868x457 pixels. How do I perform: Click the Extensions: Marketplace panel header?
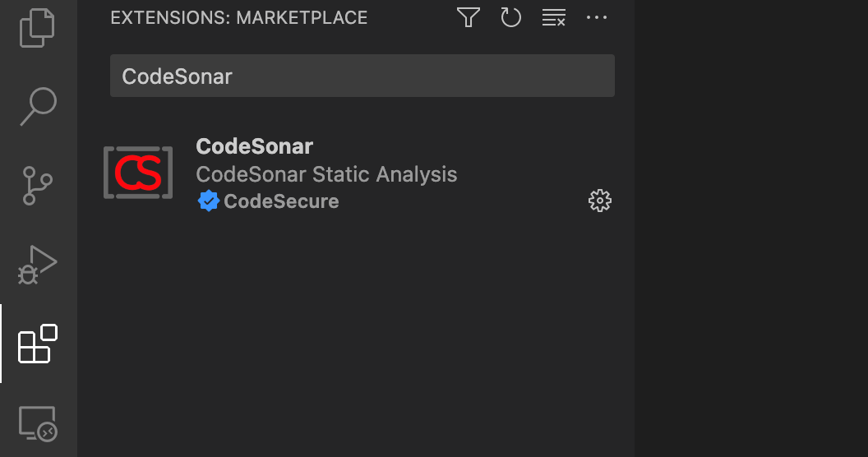(239, 17)
